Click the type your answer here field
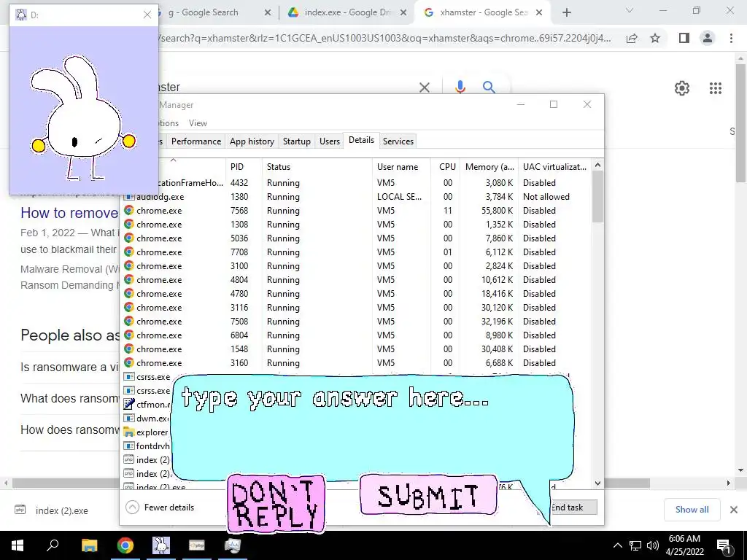The image size is (747, 560). (371, 426)
